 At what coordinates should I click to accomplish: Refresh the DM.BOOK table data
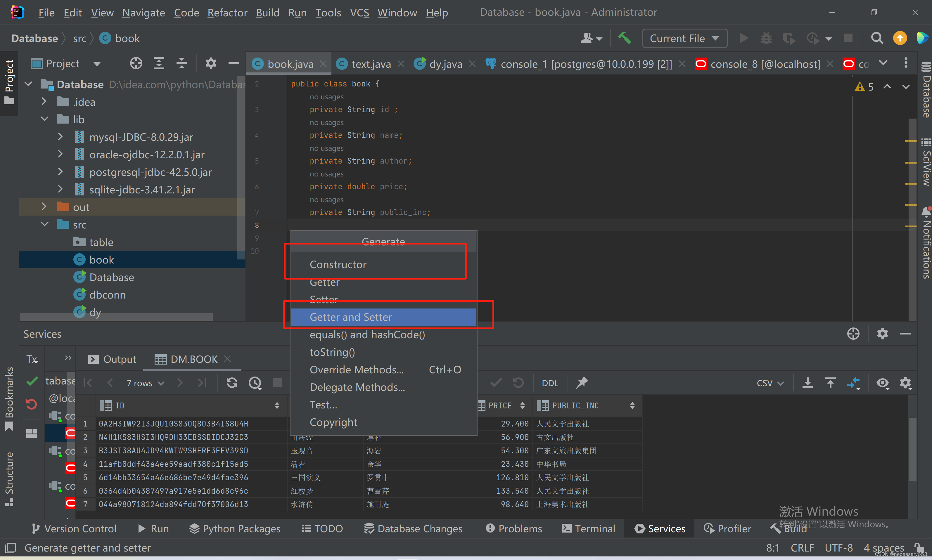click(x=232, y=383)
